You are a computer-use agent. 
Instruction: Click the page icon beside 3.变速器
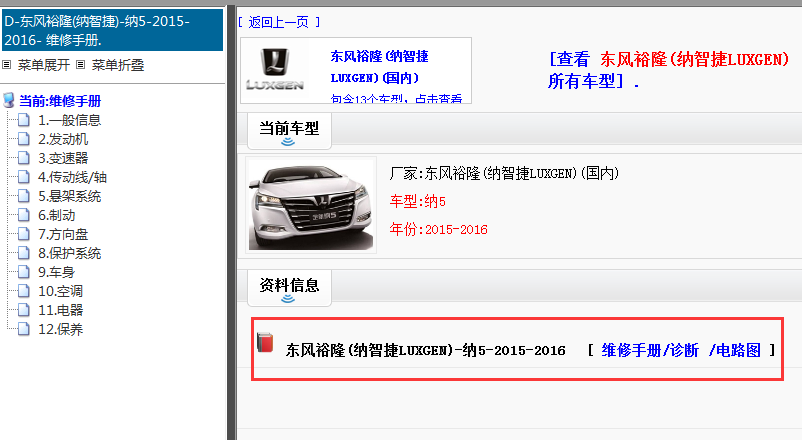tap(24, 158)
